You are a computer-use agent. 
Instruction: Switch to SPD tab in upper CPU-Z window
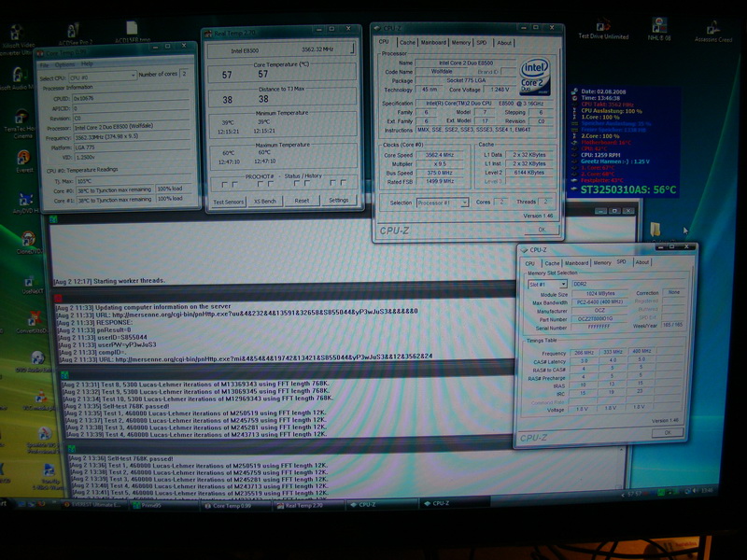point(482,42)
